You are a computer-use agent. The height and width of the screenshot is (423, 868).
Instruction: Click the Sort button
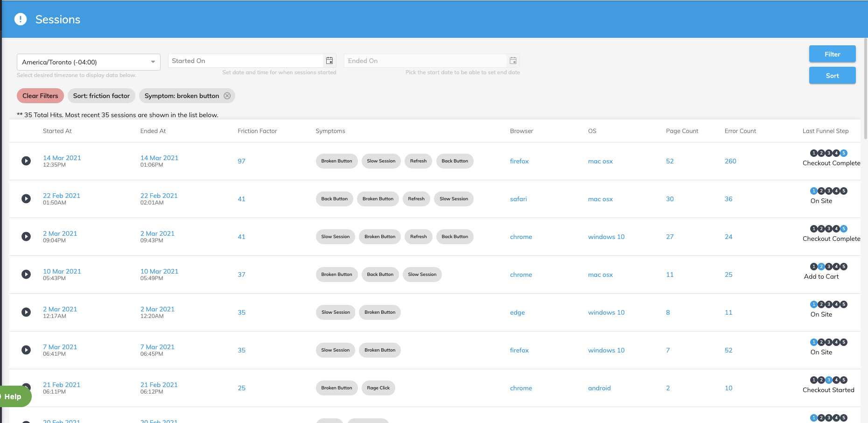click(x=832, y=76)
